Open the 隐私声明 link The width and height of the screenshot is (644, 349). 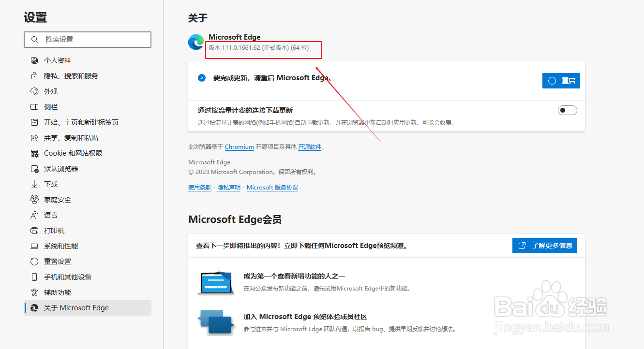pos(229,188)
